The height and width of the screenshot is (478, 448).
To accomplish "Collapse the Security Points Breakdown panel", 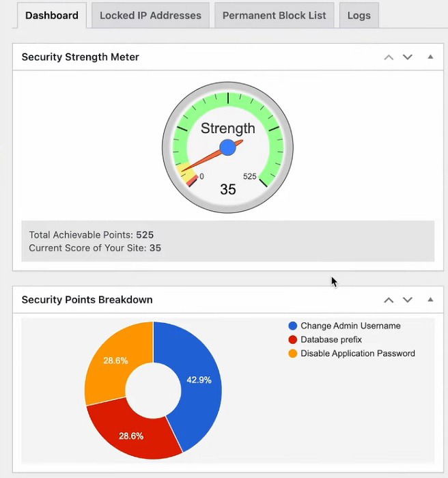I will [430, 300].
